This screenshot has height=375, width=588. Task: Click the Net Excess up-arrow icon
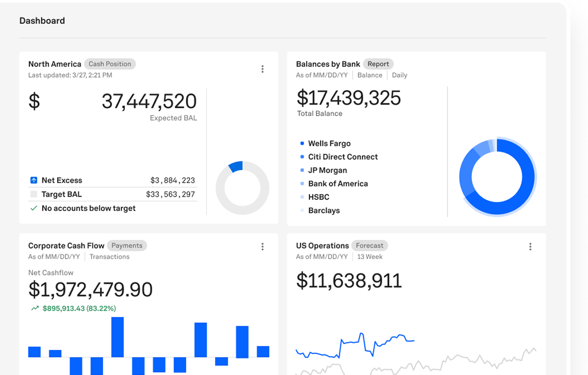tap(34, 180)
